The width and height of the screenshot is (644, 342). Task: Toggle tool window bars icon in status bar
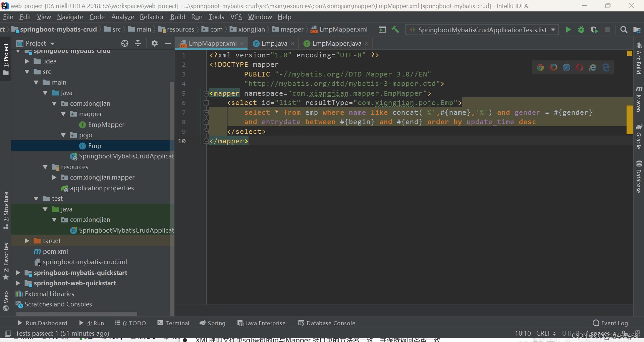click(x=8, y=333)
